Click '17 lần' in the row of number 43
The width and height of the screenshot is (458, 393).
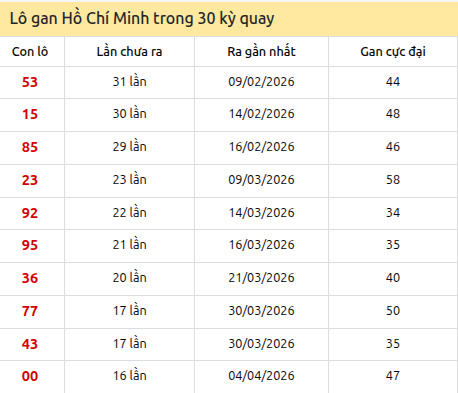[129, 343]
